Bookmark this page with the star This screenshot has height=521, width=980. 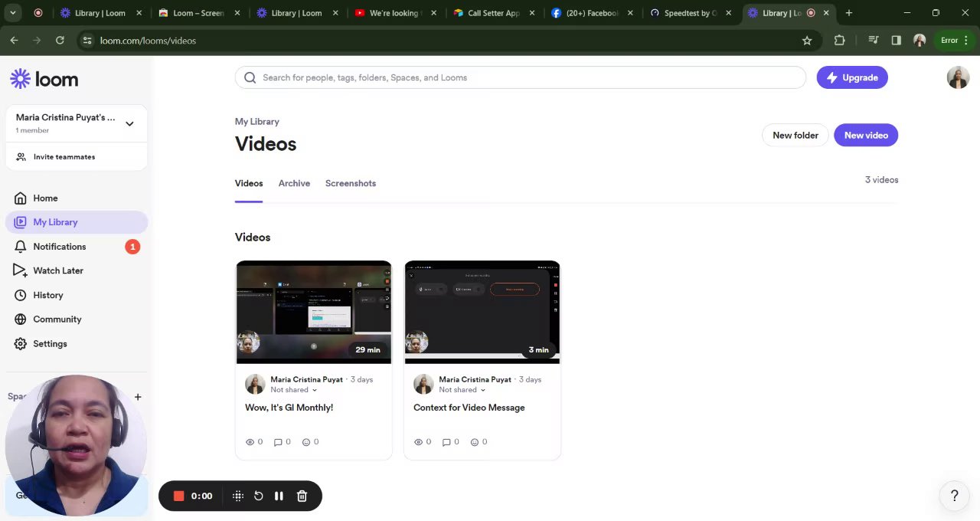coord(807,41)
